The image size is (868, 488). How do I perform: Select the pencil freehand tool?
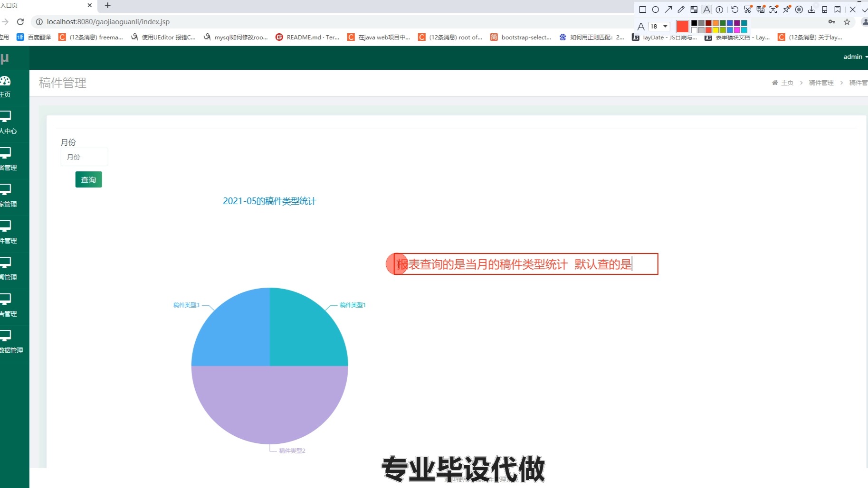pos(681,9)
